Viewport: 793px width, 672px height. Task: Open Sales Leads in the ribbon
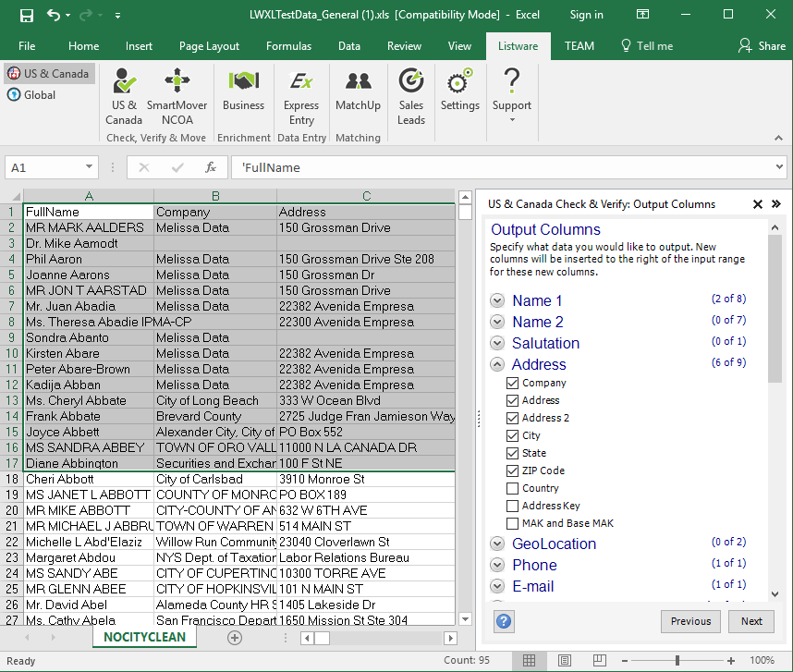411,97
